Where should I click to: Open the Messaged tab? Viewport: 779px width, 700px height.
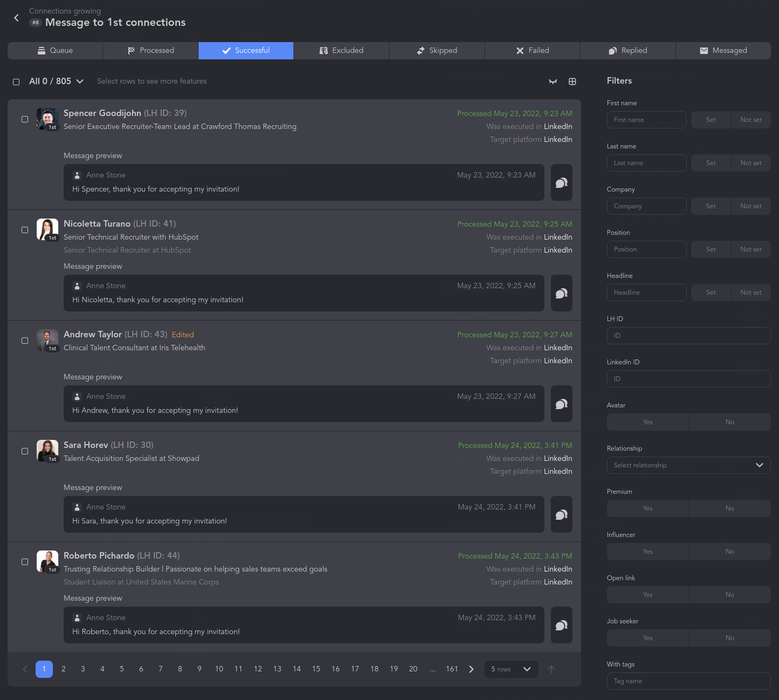coord(723,51)
